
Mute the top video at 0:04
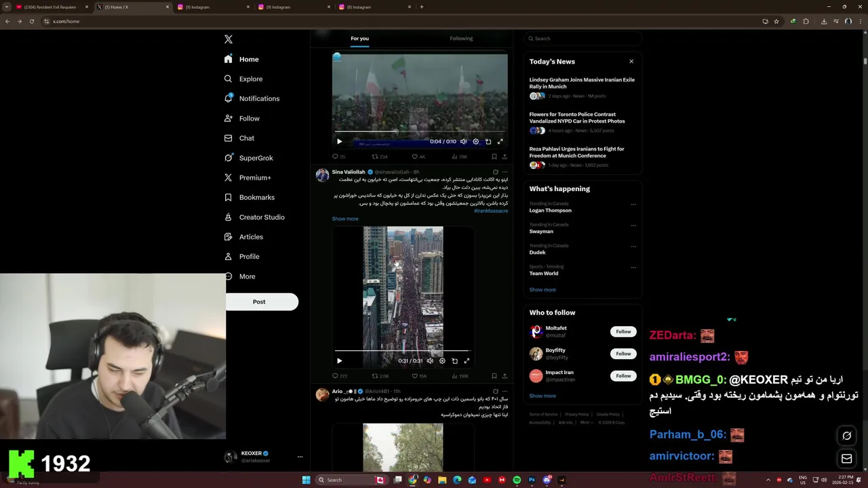[x=463, y=142]
